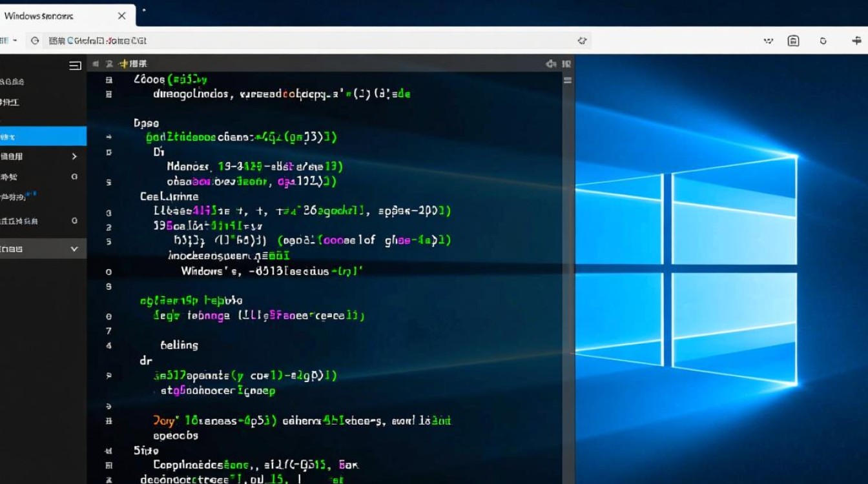Click the icon at the address bar's right end
The width and height of the screenshot is (868, 484).
pos(581,41)
